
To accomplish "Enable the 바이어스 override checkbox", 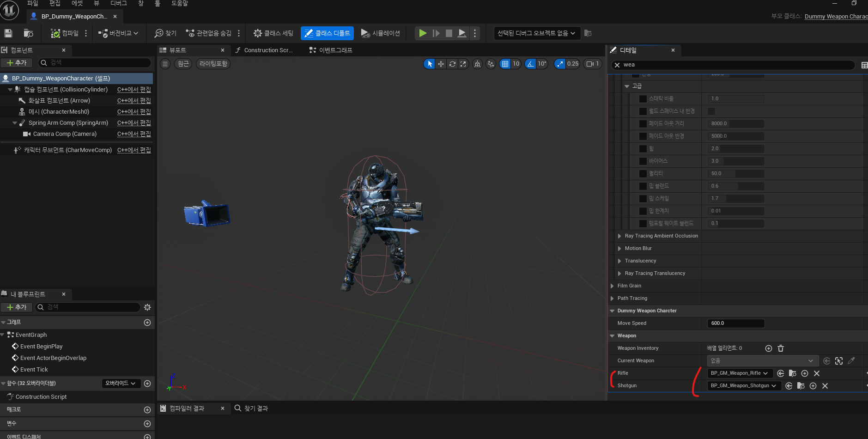I will click(x=643, y=161).
